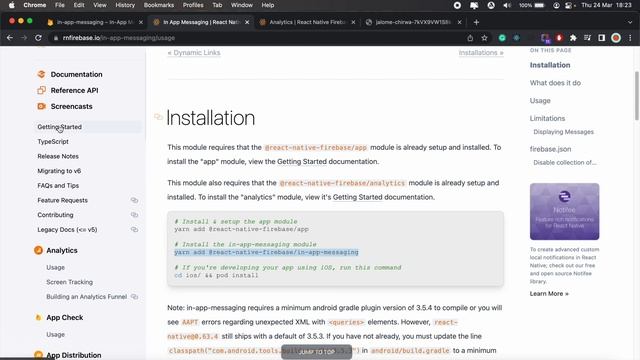Open the History menu

(x=125, y=5)
